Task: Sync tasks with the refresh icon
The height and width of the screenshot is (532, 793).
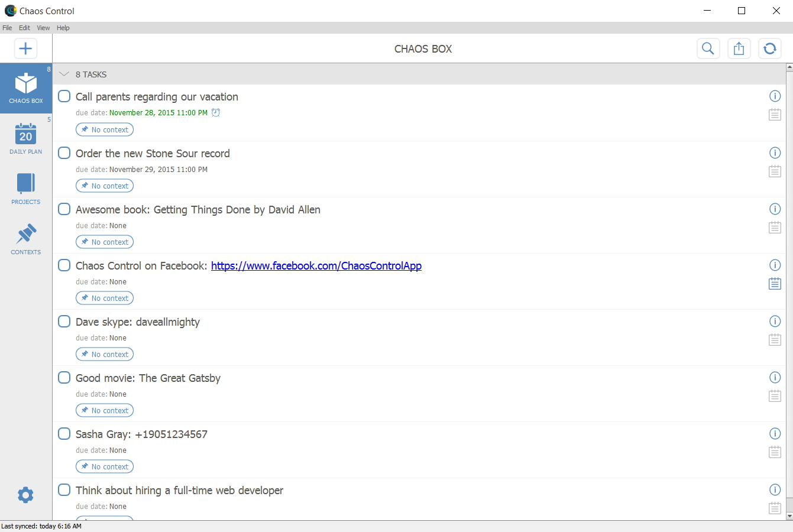Action: pos(770,48)
